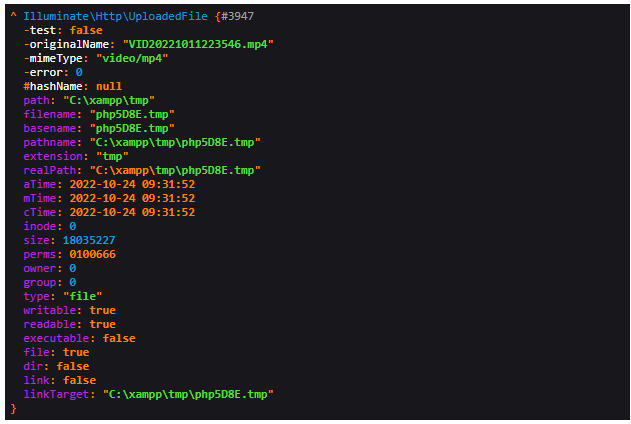Click the aTime timestamp value
This screenshot has height=424, width=631.
click(x=132, y=184)
